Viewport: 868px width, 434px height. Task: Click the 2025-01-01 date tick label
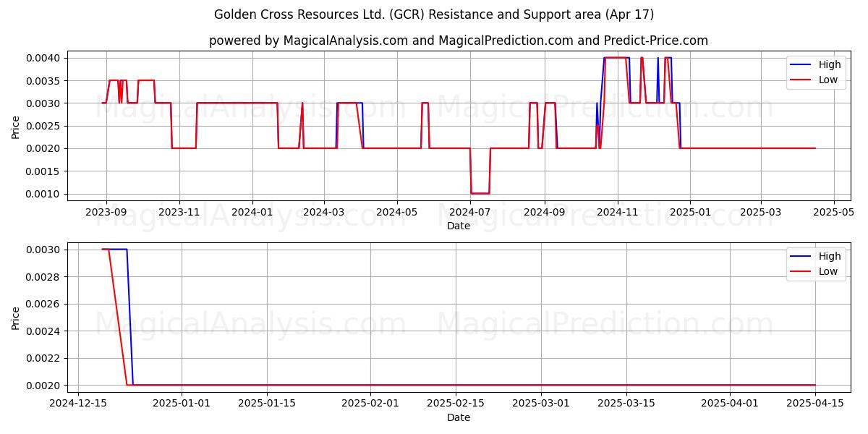click(182, 405)
